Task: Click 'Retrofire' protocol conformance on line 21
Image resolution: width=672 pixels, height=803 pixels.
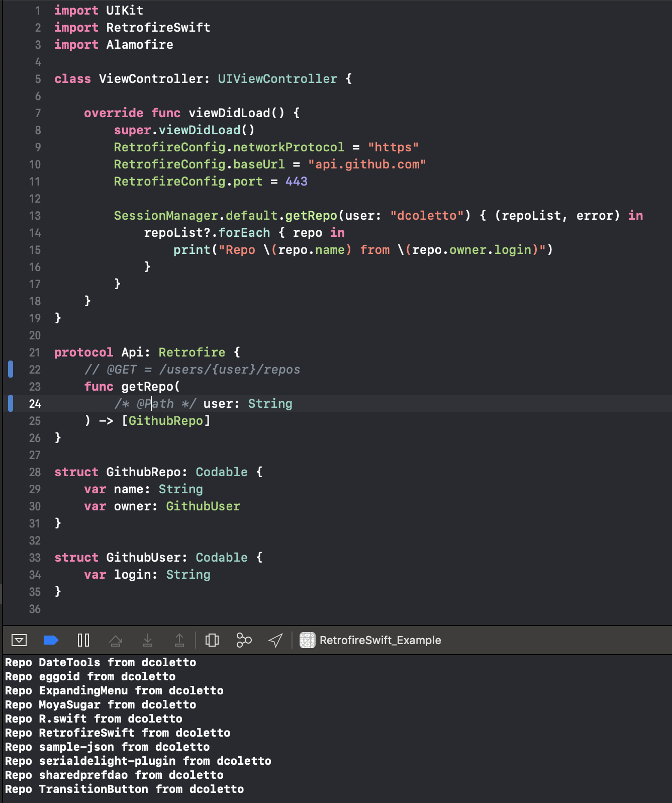Action: [192, 352]
